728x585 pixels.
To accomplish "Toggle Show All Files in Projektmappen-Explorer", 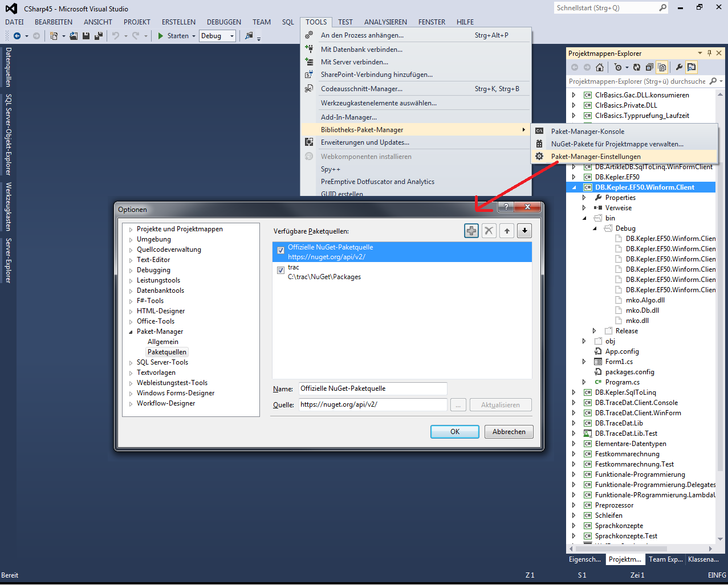I will click(x=662, y=67).
